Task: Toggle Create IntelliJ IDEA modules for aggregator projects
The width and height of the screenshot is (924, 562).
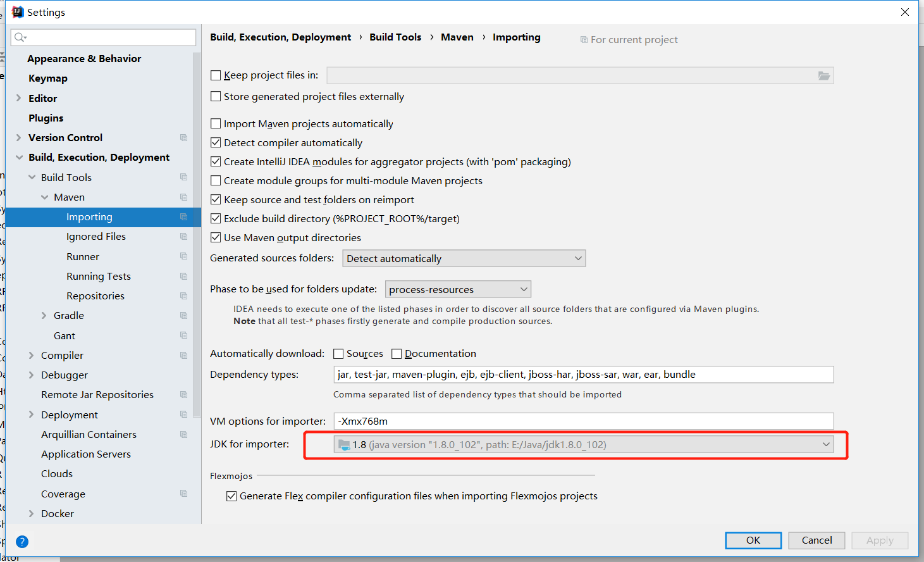Action: pyautogui.click(x=216, y=161)
